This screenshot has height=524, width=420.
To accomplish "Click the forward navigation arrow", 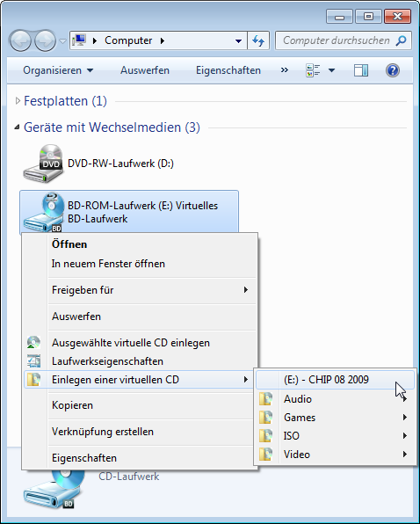I will pos(45,40).
